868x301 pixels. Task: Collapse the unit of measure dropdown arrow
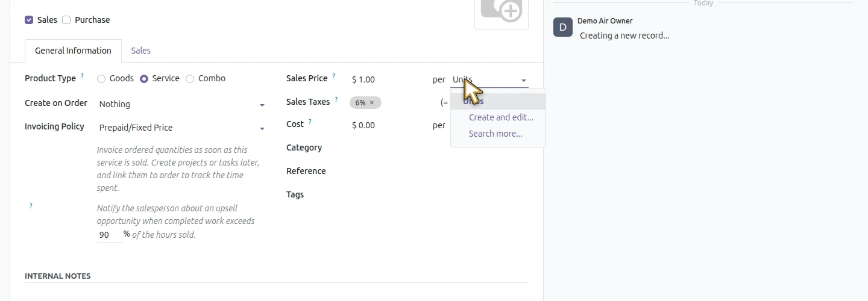click(523, 80)
